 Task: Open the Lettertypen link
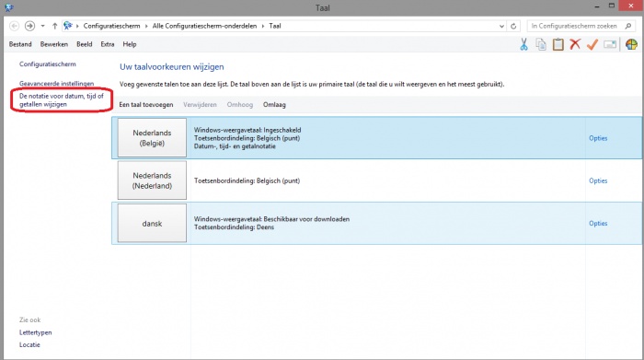click(x=35, y=332)
